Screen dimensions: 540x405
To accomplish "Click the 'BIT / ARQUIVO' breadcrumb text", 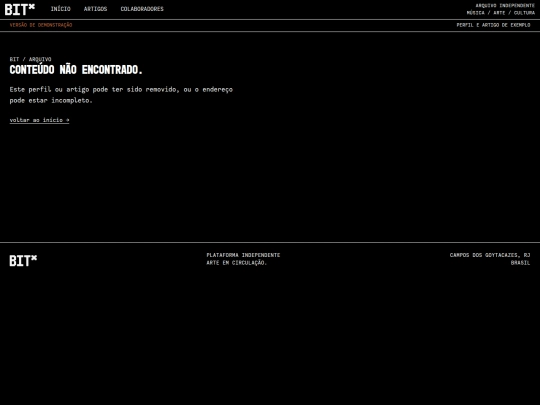I will 30,59.
